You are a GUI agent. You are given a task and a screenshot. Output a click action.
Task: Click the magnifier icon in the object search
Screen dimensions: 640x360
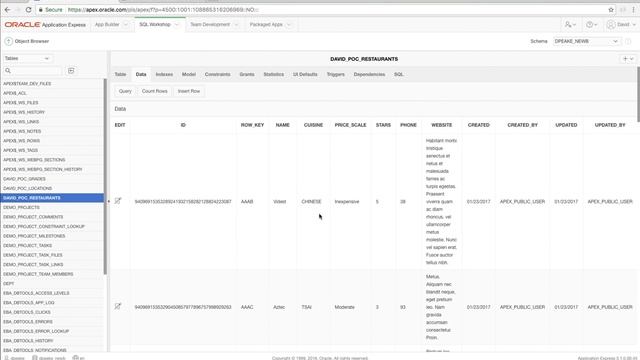pos(8,71)
